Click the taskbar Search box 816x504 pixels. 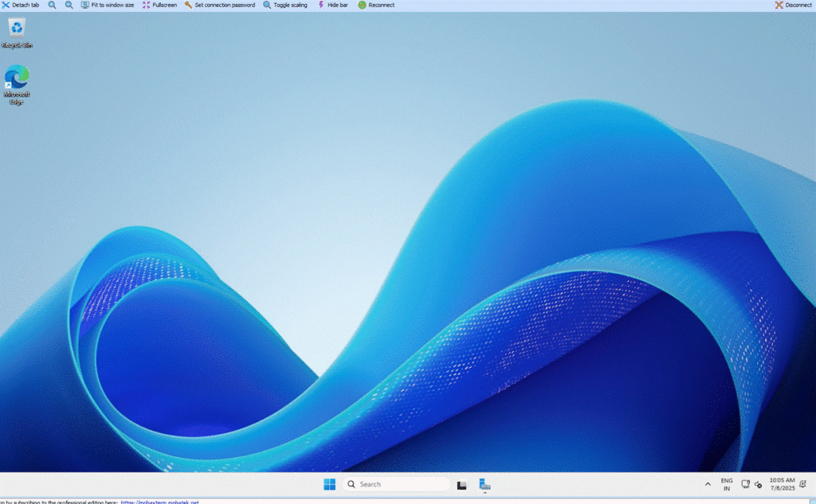pos(397,484)
